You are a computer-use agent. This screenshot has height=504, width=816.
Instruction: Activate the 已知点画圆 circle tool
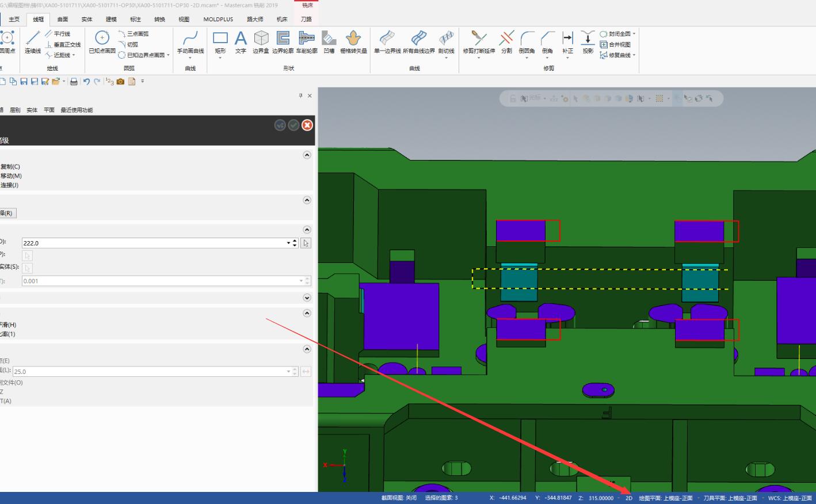tap(102, 42)
